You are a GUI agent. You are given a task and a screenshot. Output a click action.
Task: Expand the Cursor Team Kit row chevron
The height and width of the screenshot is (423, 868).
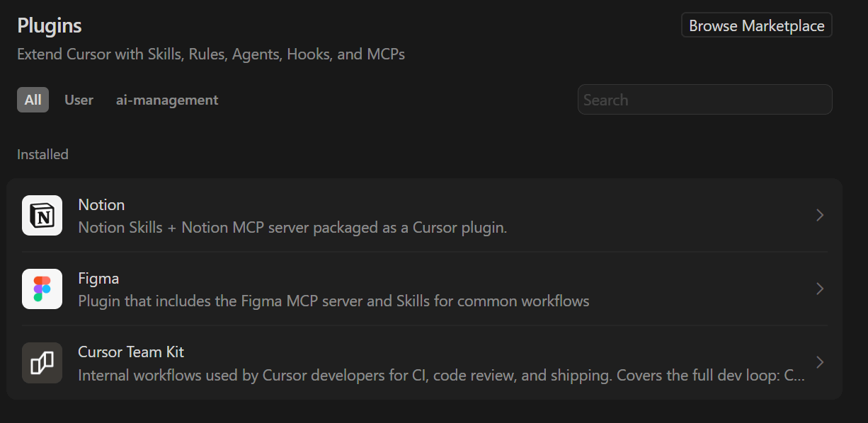coord(820,362)
